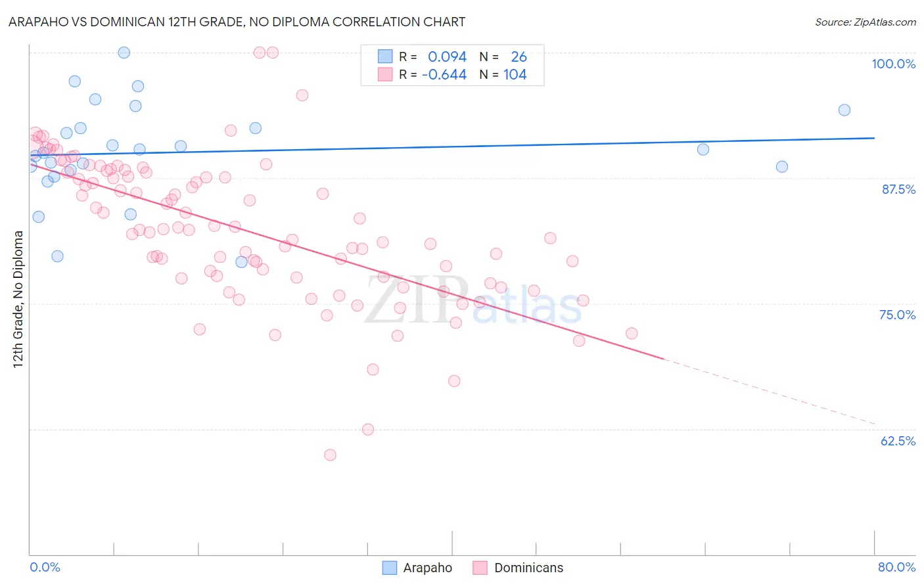
Task: Click the 0.0% x-axis label
Action: click(45, 567)
